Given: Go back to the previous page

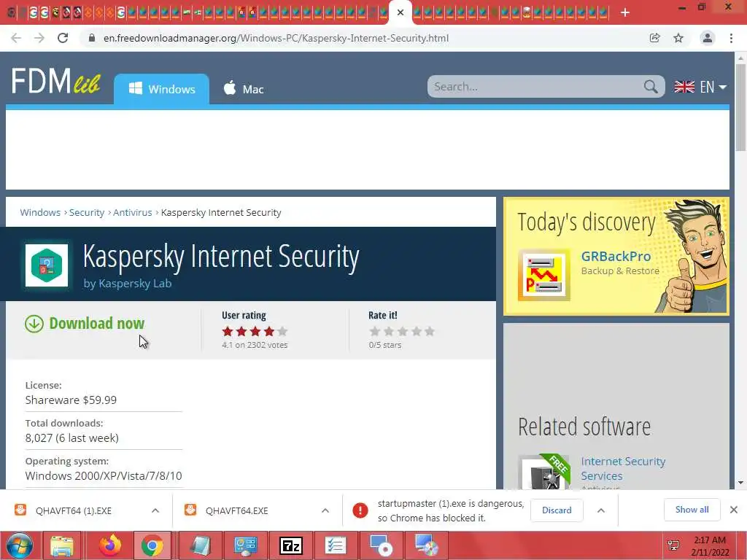Looking at the screenshot, I should tap(16, 38).
